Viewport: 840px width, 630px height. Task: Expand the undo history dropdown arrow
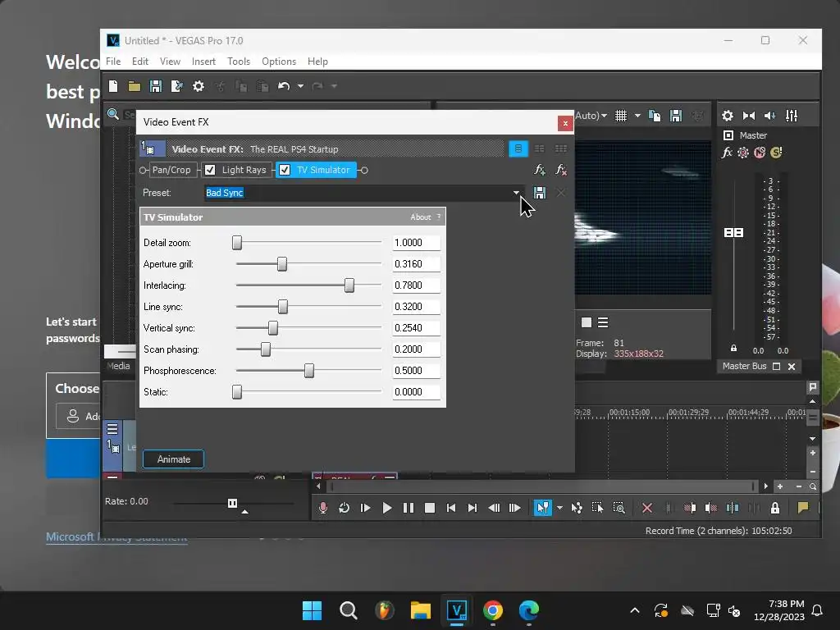[300, 86]
